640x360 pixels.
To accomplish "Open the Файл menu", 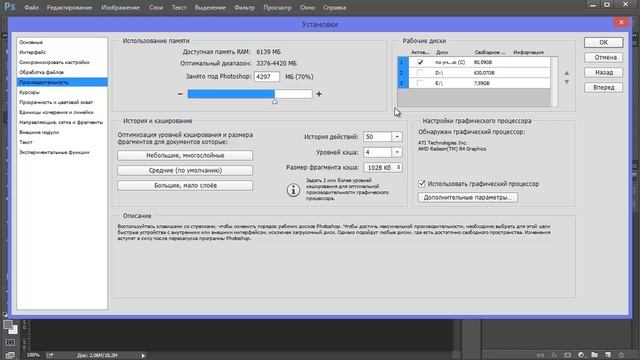I will click(31, 7).
